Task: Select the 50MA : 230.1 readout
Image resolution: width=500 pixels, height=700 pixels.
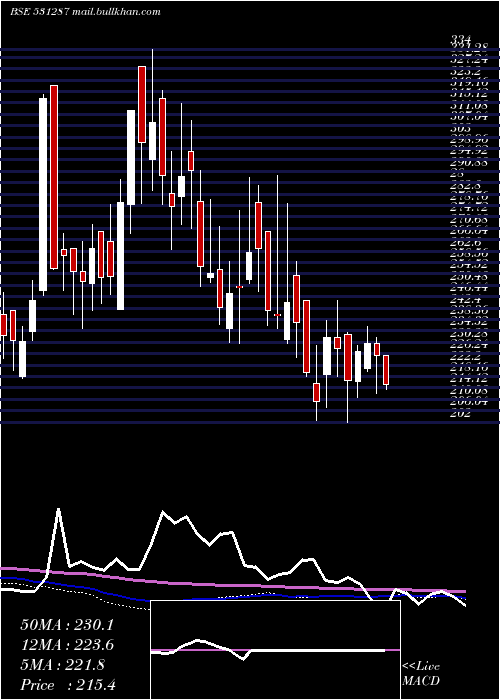Action: (x=67, y=625)
